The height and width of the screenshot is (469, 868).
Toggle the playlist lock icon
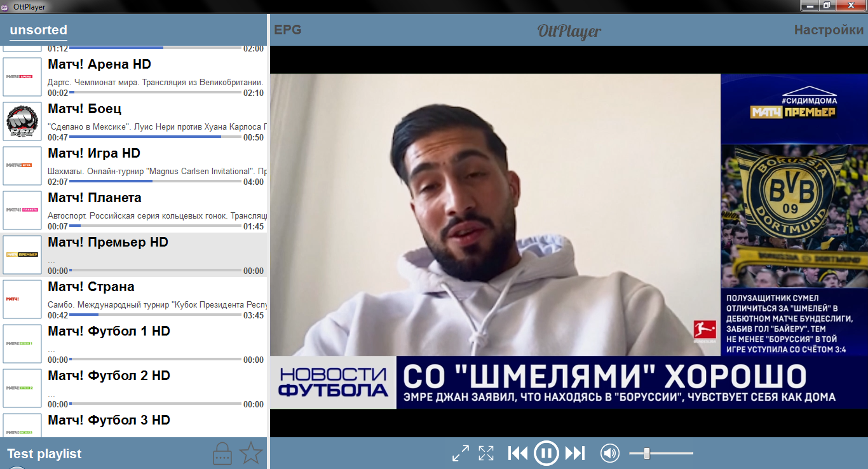[x=222, y=454]
